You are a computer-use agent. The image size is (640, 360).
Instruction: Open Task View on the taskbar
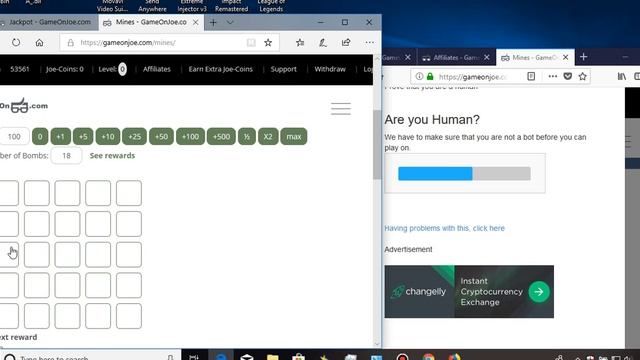(x=194, y=356)
